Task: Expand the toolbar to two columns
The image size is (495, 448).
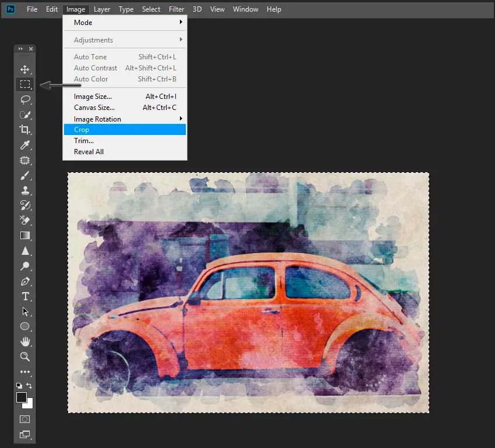Action: [20, 49]
